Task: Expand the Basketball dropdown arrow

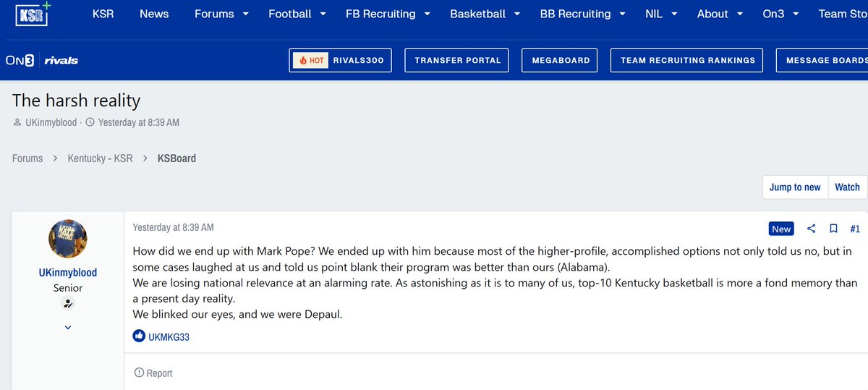Action: (x=517, y=14)
